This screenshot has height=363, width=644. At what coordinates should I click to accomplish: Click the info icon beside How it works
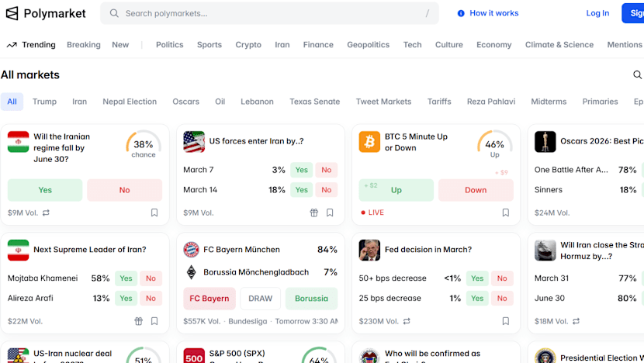pyautogui.click(x=461, y=13)
